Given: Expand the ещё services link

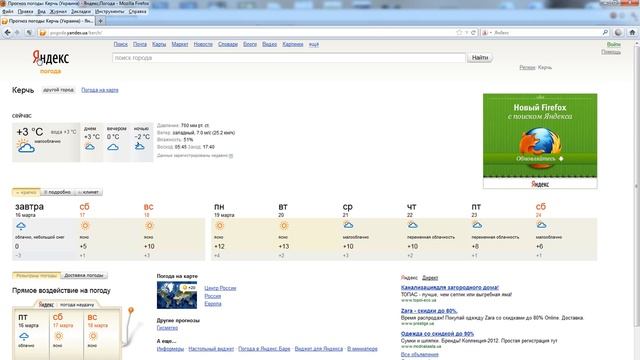Looking at the screenshot, I should [313, 44].
